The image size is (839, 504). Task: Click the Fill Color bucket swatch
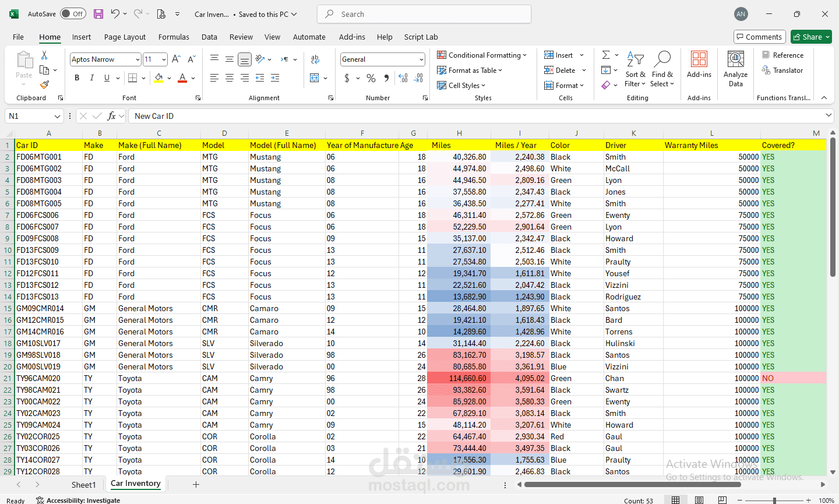tap(158, 78)
